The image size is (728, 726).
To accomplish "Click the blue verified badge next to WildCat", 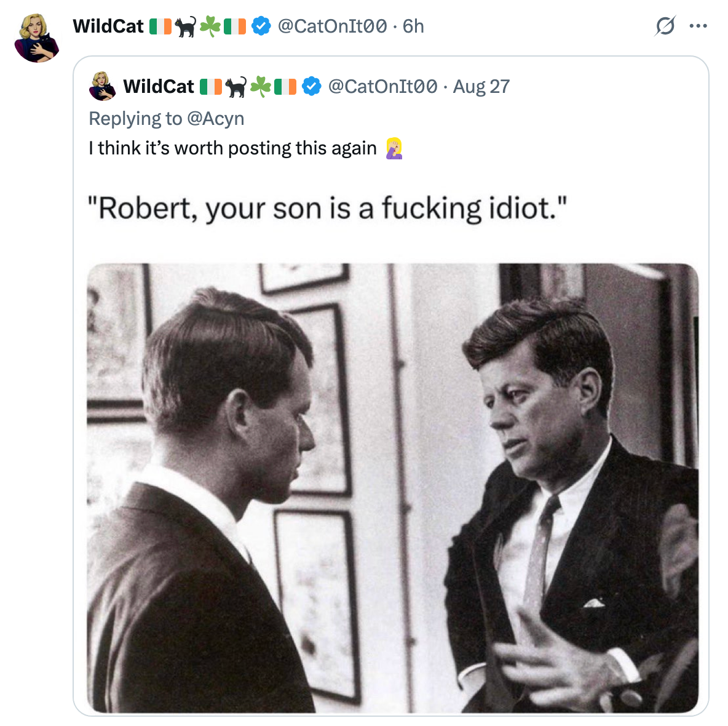I will coord(263,26).
